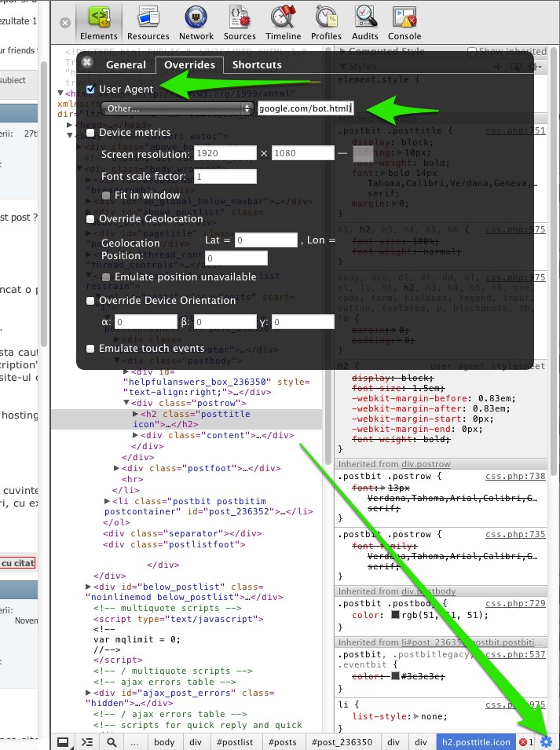The height and width of the screenshot is (750, 560).
Task: Open the Audits panel
Action: 364,22
